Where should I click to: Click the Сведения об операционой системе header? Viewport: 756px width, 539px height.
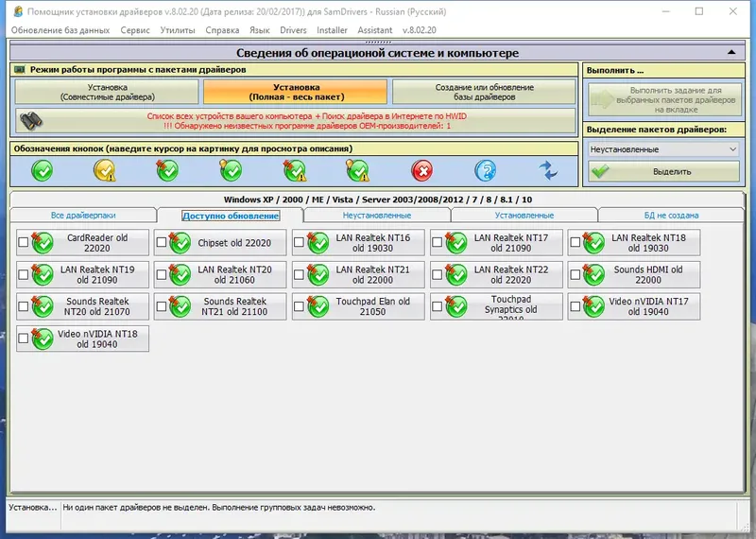[x=377, y=53]
